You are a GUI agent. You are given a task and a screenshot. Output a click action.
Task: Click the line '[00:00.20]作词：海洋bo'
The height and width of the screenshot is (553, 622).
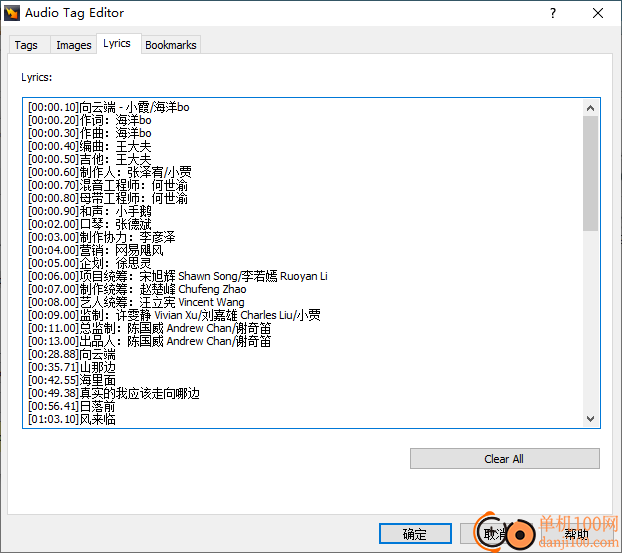click(90, 120)
